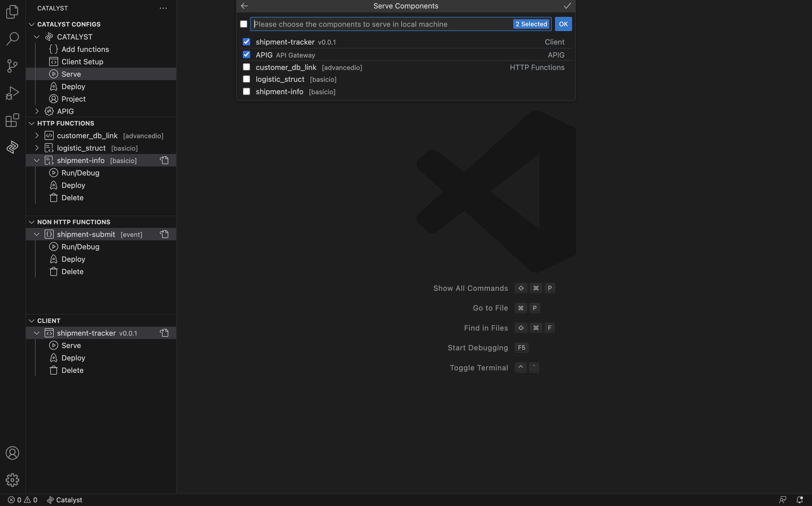Screen dimensions: 812x506
Task: Enable the customer_db_link checkbox in Serve dialog
Action: (246, 67)
